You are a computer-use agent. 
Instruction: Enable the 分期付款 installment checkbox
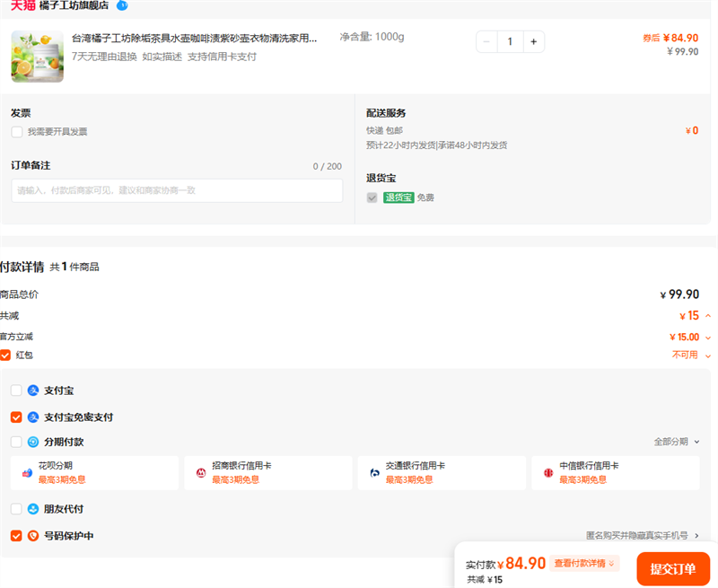(17, 442)
